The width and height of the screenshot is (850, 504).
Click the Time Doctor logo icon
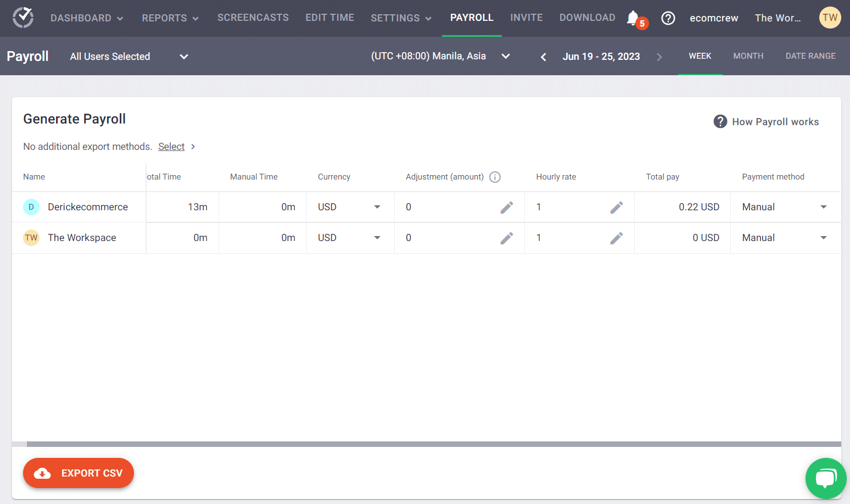click(x=23, y=18)
